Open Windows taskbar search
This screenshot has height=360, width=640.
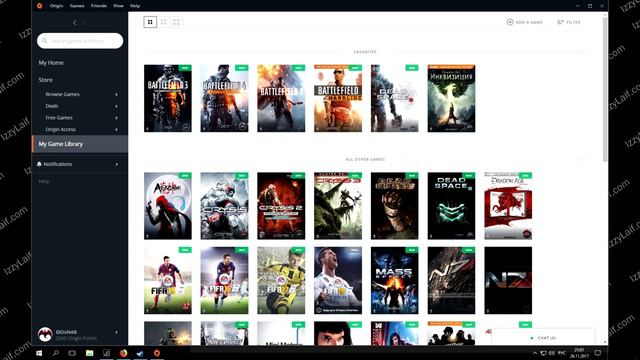coord(56,353)
